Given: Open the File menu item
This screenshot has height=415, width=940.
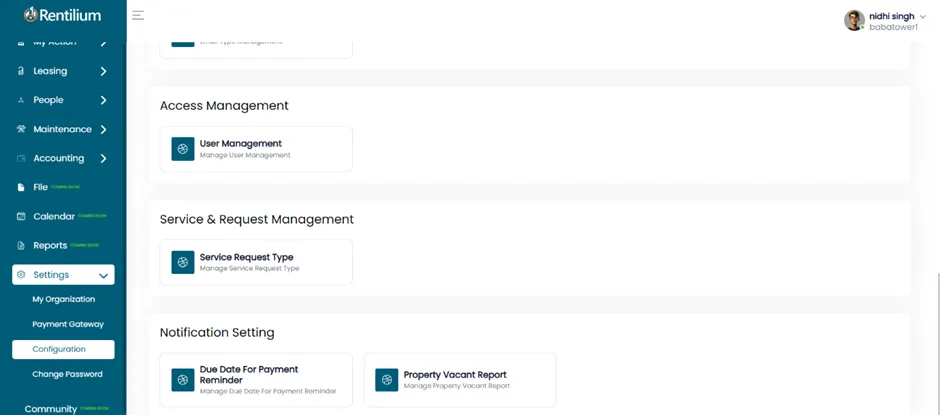Looking at the screenshot, I should pyautogui.click(x=63, y=187).
